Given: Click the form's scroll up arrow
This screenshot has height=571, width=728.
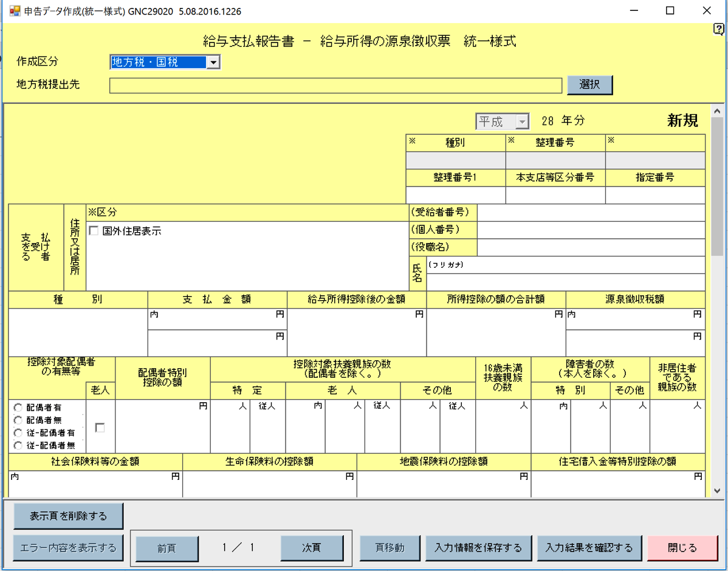Looking at the screenshot, I should 717,111.
